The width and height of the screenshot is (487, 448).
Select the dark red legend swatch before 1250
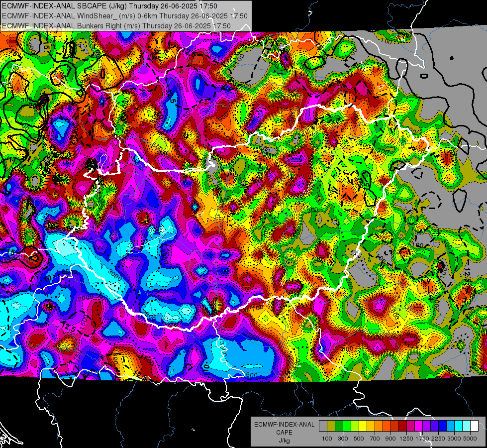(x=403, y=426)
